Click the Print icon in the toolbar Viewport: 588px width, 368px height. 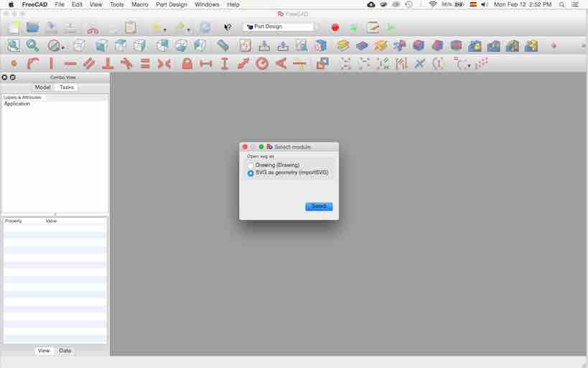pyautogui.click(x=70, y=27)
